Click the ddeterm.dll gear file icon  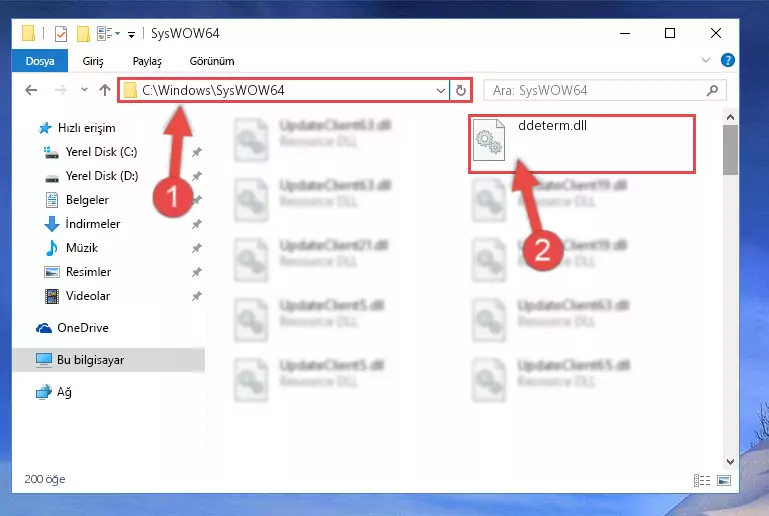pos(488,140)
